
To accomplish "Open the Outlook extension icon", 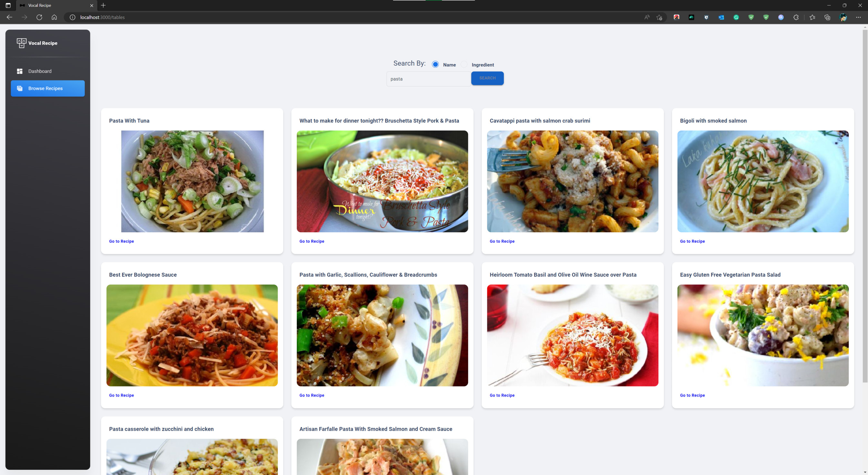I will coord(721,17).
